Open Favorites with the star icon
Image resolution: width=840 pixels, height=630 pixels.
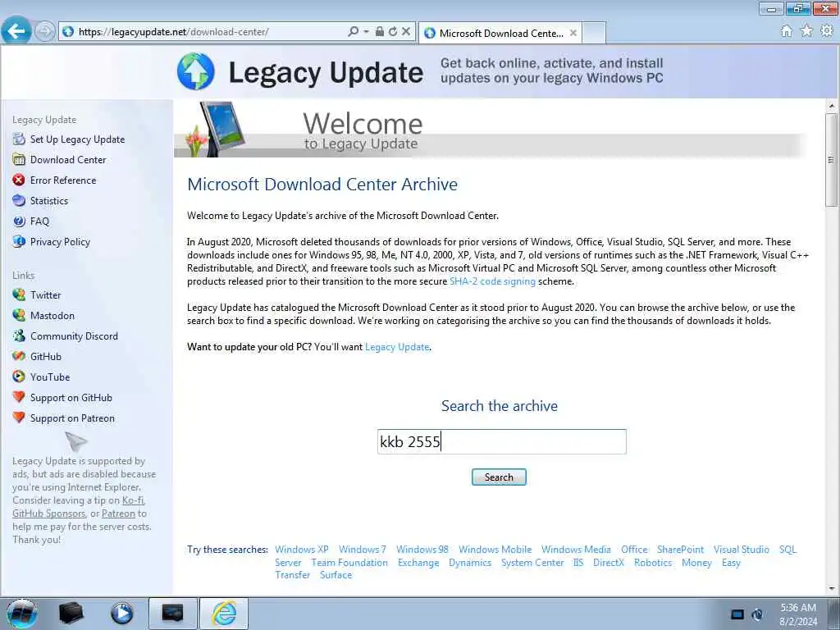coord(806,31)
